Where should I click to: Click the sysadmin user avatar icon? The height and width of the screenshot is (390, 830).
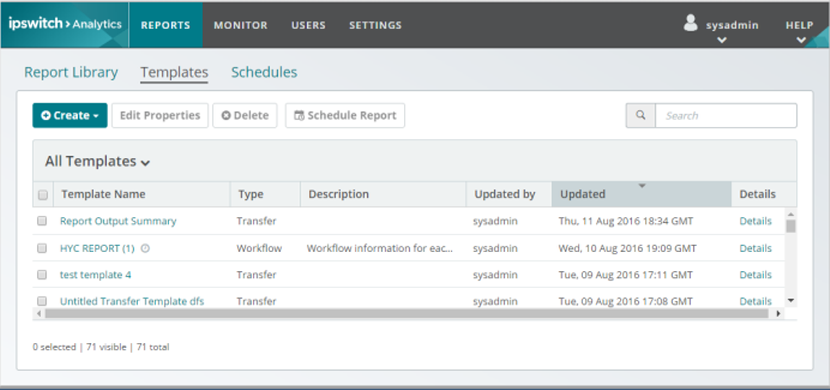point(690,23)
